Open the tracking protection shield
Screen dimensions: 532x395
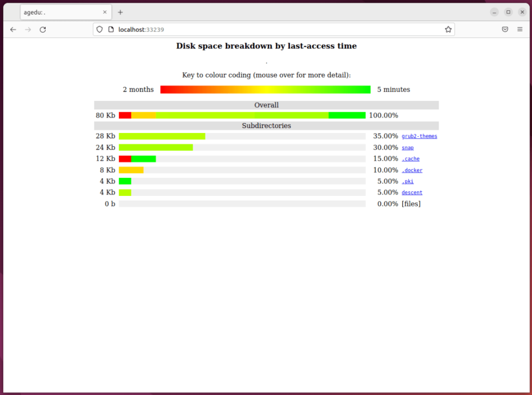pos(99,29)
